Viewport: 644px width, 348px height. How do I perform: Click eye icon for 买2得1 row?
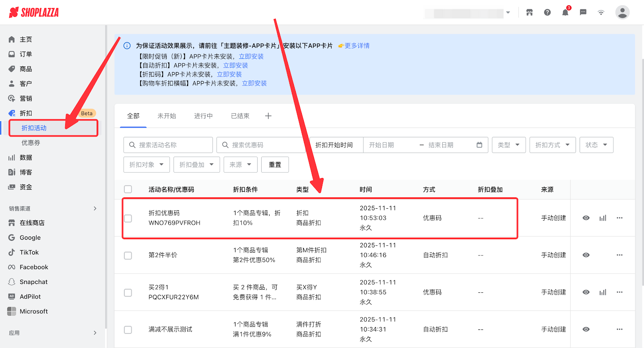click(x=586, y=292)
